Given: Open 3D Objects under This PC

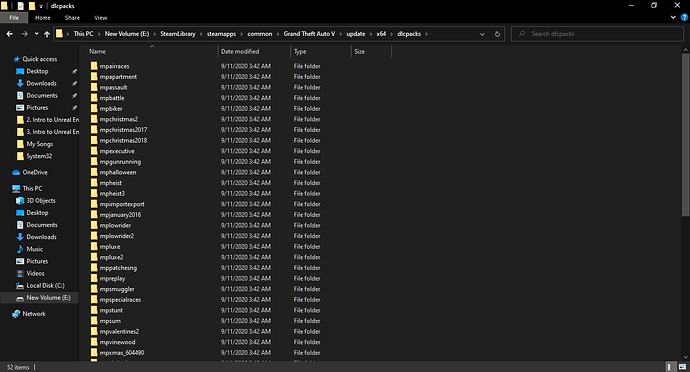Looking at the screenshot, I should 41,200.
